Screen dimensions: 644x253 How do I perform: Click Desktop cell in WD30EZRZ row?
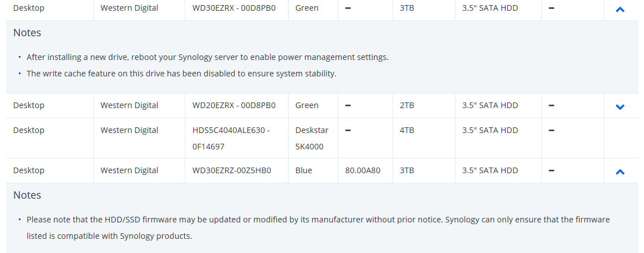click(29, 170)
